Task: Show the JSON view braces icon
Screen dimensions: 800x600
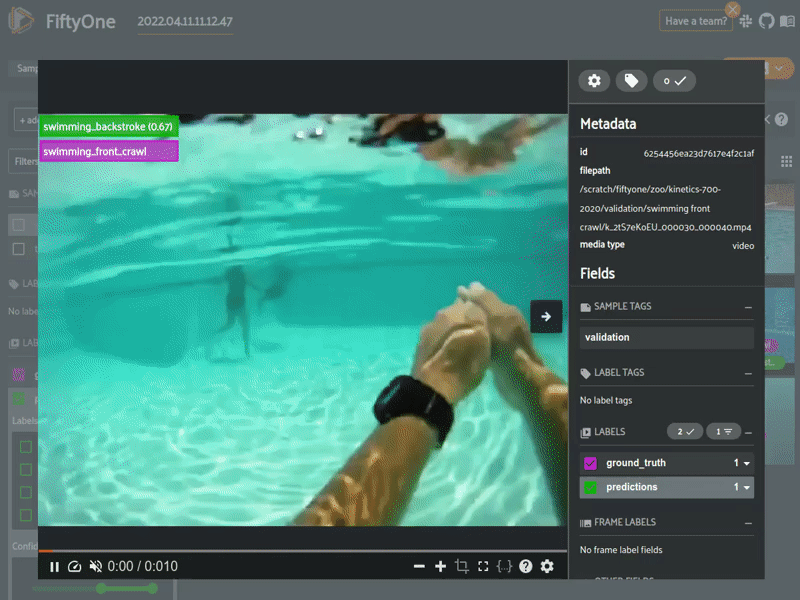Action: click(x=504, y=566)
